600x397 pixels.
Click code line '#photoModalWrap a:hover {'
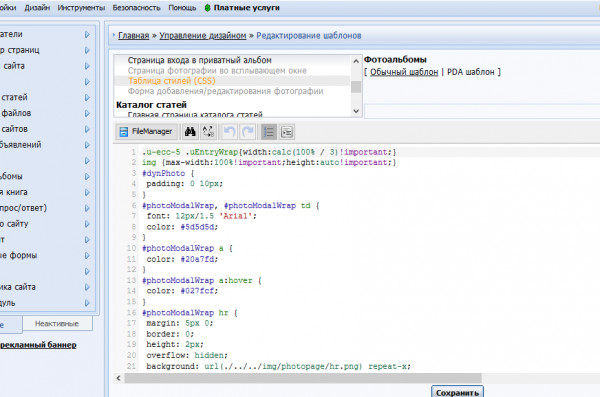point(201,281)
